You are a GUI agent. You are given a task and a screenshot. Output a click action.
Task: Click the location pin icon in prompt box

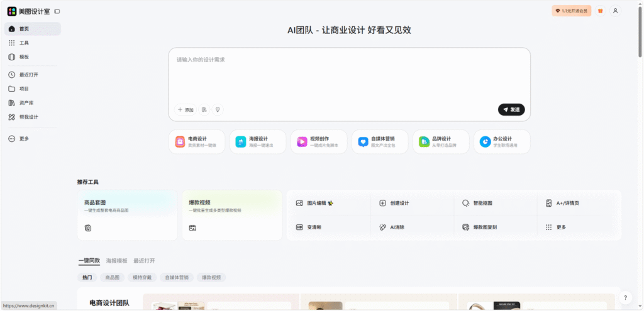pyautogui.click(x=218, y=109)
